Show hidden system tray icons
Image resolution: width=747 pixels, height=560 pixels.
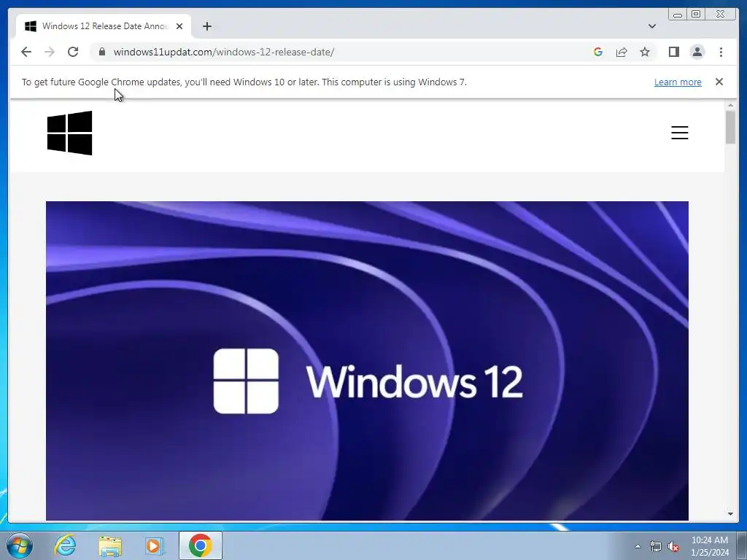tap(638, 546)
